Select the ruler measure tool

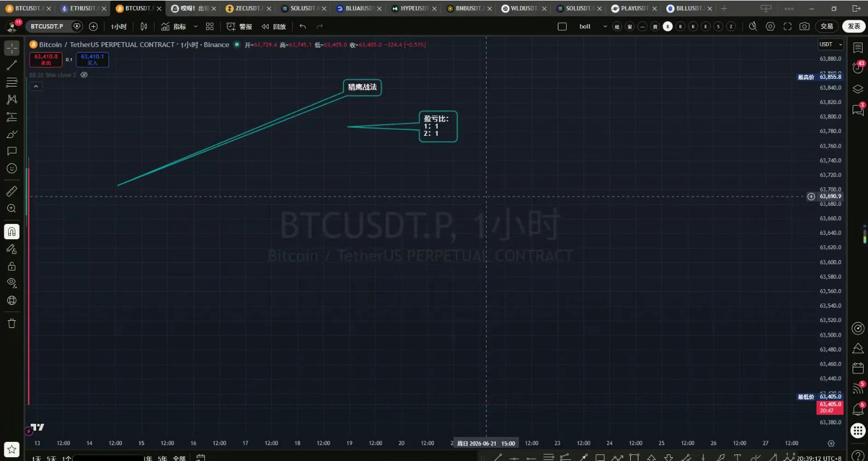tap(12, 191)
